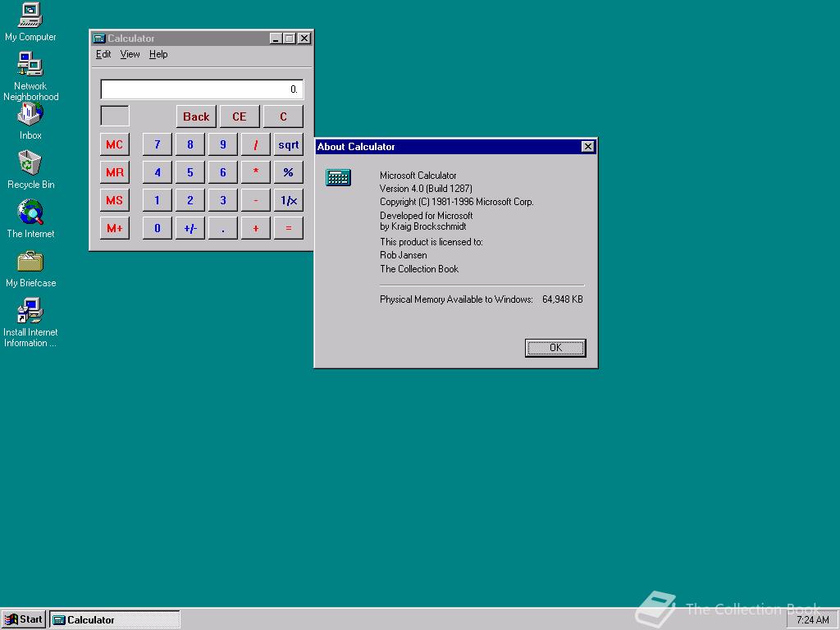840x630 pixels.
Task: Open the Start menu
Action: tap(24, 620)
